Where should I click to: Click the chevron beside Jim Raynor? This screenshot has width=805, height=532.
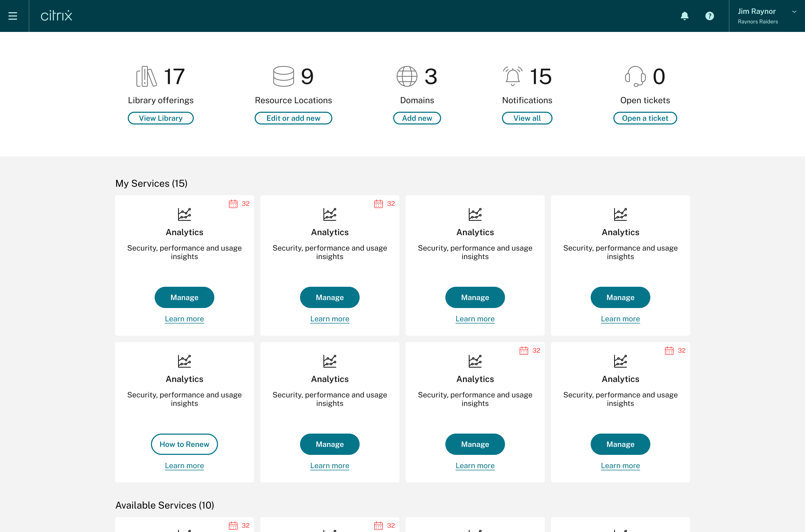coord(794,11)
